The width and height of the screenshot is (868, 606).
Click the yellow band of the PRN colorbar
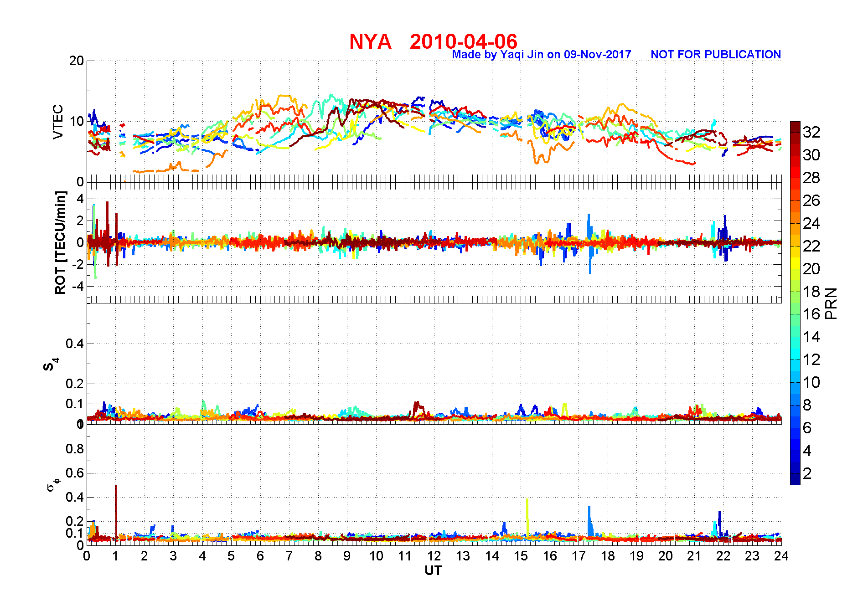point(795,263)
